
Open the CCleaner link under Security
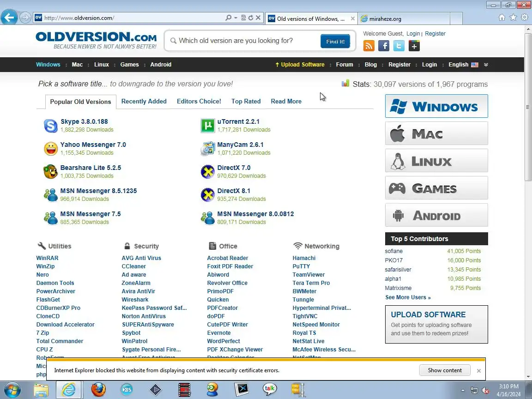click(133, 266)
